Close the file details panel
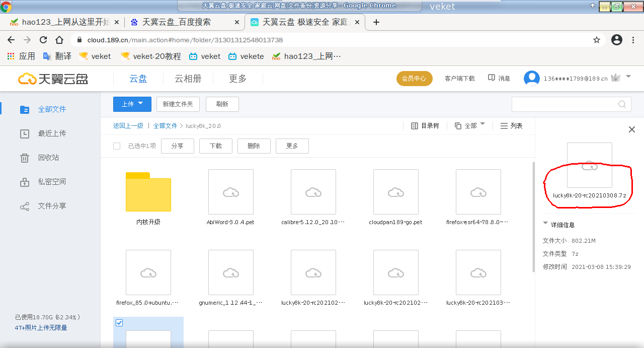 tap(632, 129)
